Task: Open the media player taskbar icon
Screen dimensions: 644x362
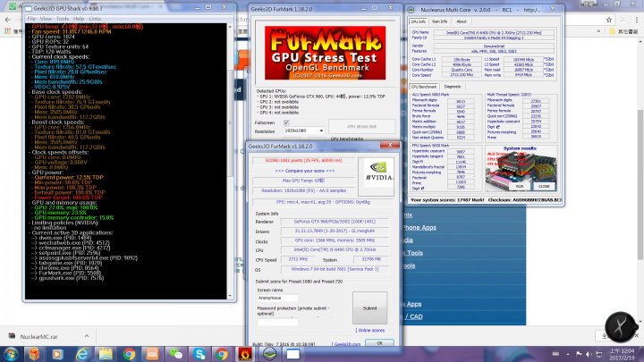Action: pyautogui.click(x=57, y=354)
